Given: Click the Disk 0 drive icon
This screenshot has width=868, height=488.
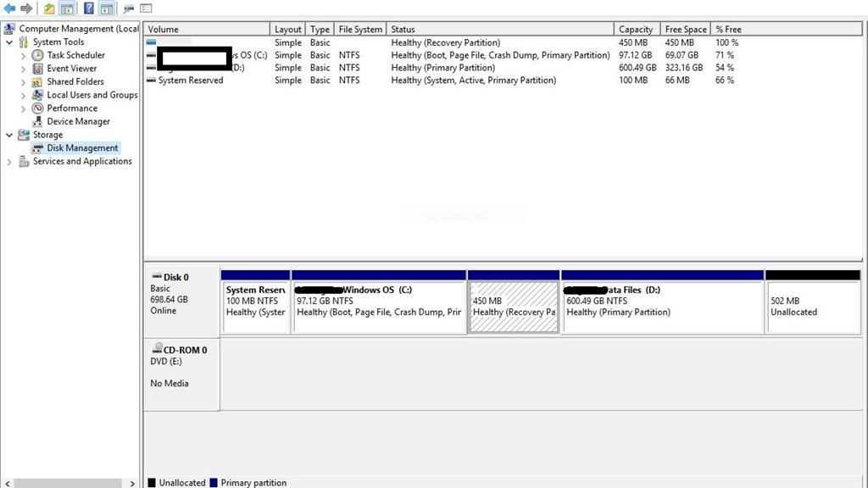Looking at the screenshot, I should tap(157, 275).
